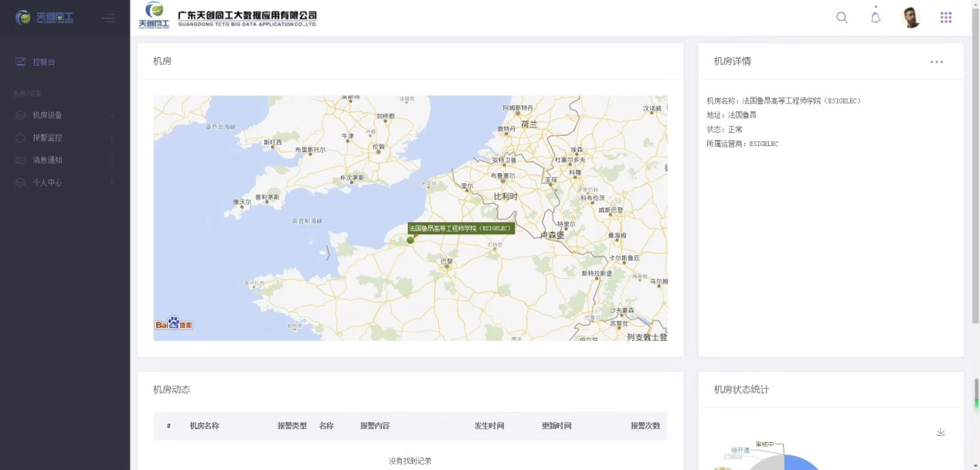Image resolution: width=980 pixels, height=470 pixels.
Task: Click the scrollbar down arrow
Action: pyautogui.click(x=975, y=465)
